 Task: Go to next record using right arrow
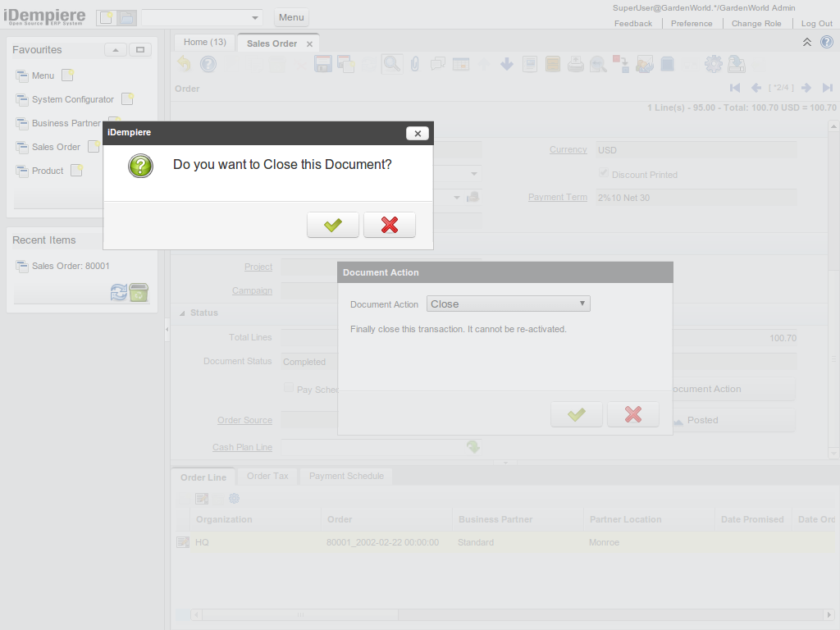[806, 88]
